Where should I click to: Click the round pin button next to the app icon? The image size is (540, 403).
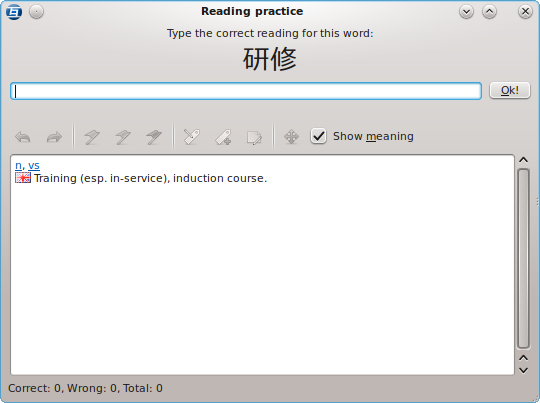[x=37, y=12]
